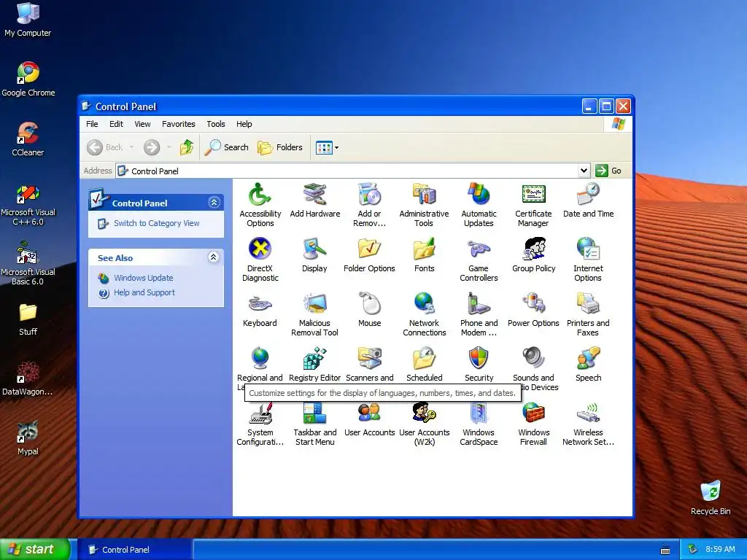Viewport: 747px width, 560px height.
Task: Open Internet Options icon
Action: tap(589, 249)
